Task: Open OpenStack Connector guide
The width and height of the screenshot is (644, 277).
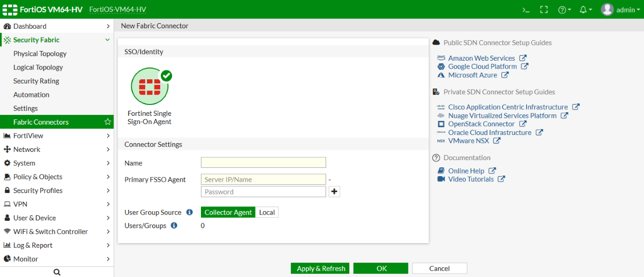Action: (x=481, y=124)
